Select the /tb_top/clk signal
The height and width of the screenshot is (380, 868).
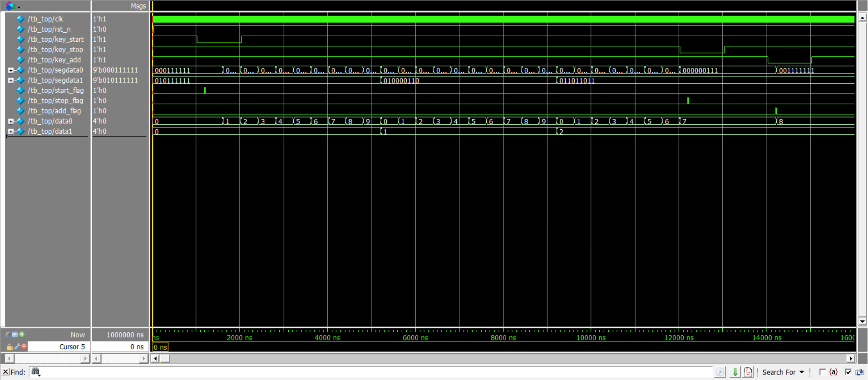coord(45,19)
